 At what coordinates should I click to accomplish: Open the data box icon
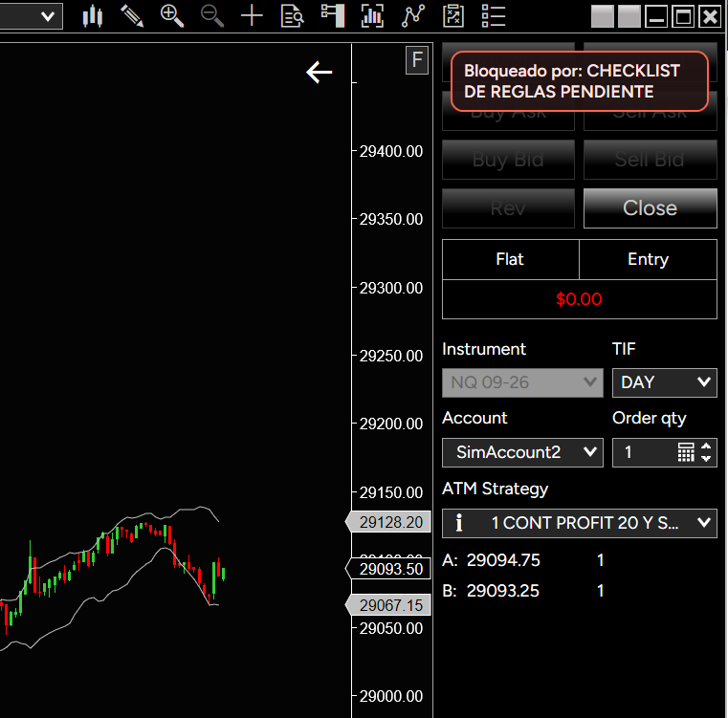click(x=293, y=16)
